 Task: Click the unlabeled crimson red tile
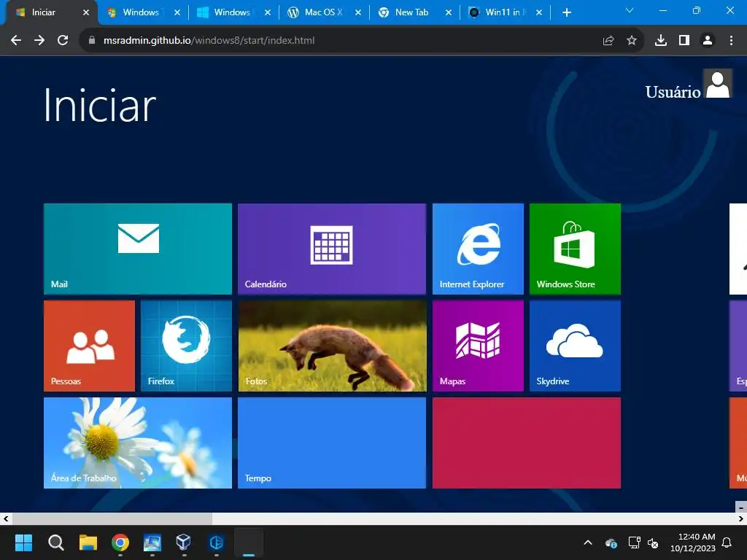527,443
